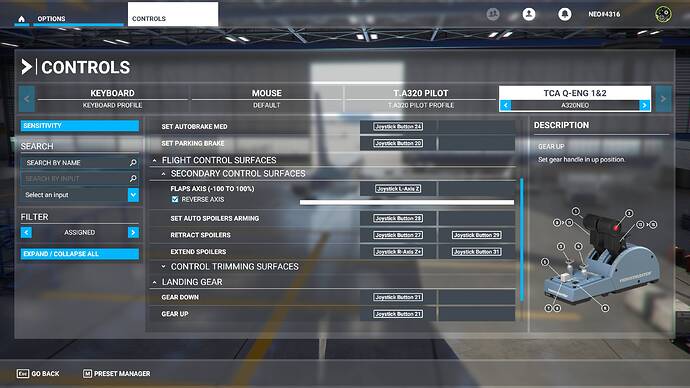Switch to next A320NEO preset arrow
Screen dimensions: 690x388
[x=644, y=105]
